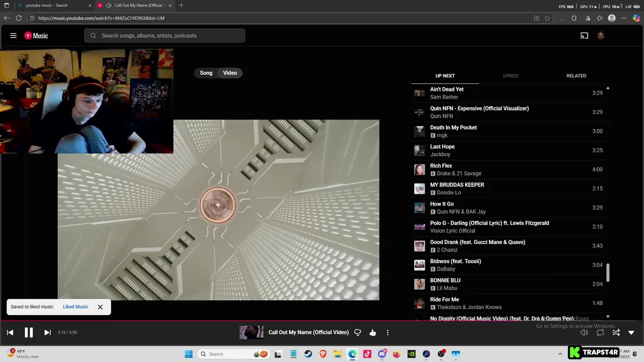
Task: Play Last Hope by Jackboy
Action: 508,150
